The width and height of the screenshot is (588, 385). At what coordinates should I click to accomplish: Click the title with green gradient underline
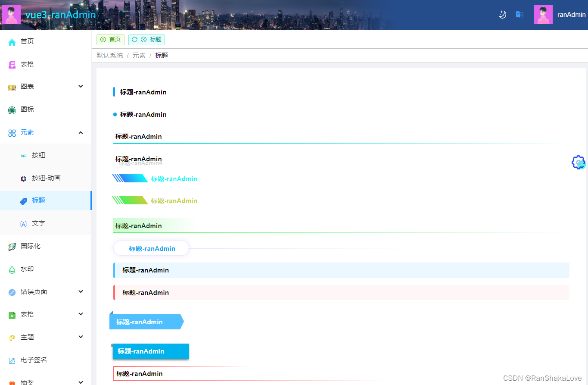138,226
